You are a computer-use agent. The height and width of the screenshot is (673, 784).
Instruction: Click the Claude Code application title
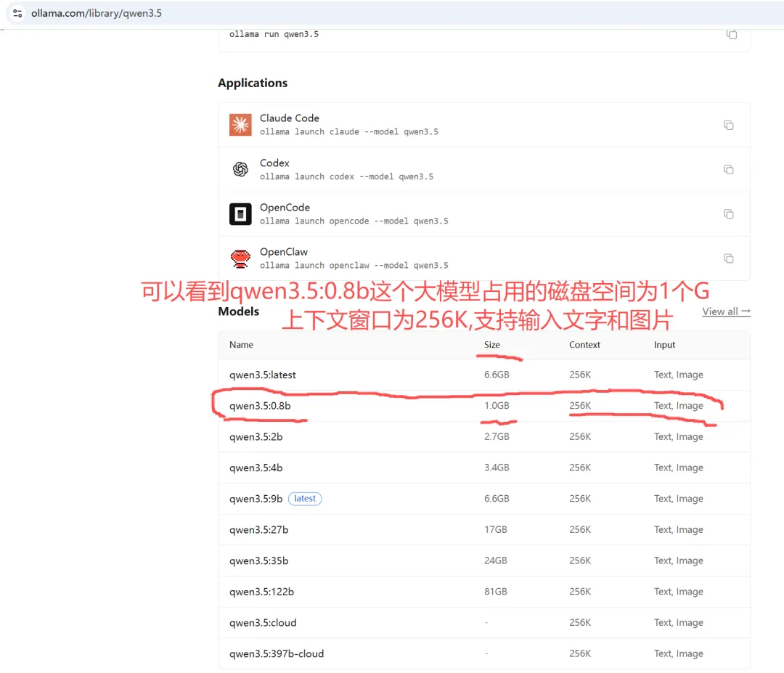tap(290, 118)
